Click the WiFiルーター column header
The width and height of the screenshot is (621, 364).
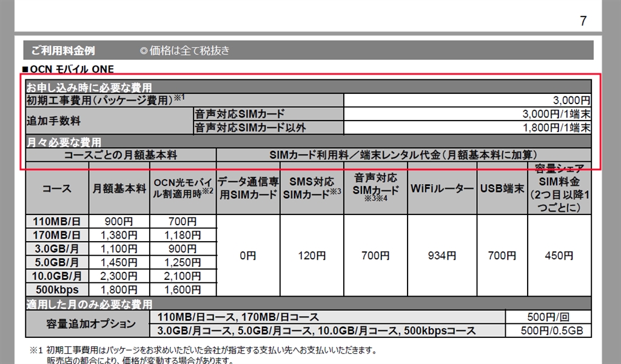click(442, 188)
